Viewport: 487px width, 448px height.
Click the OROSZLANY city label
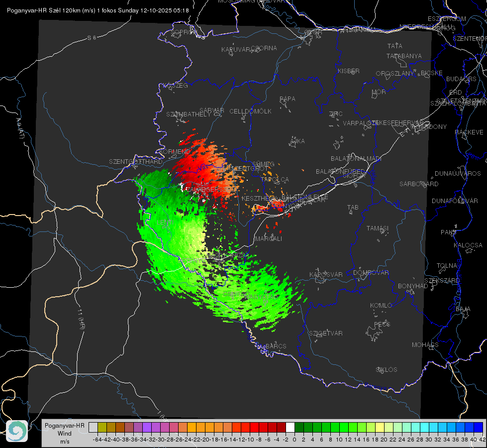point(395,73)
